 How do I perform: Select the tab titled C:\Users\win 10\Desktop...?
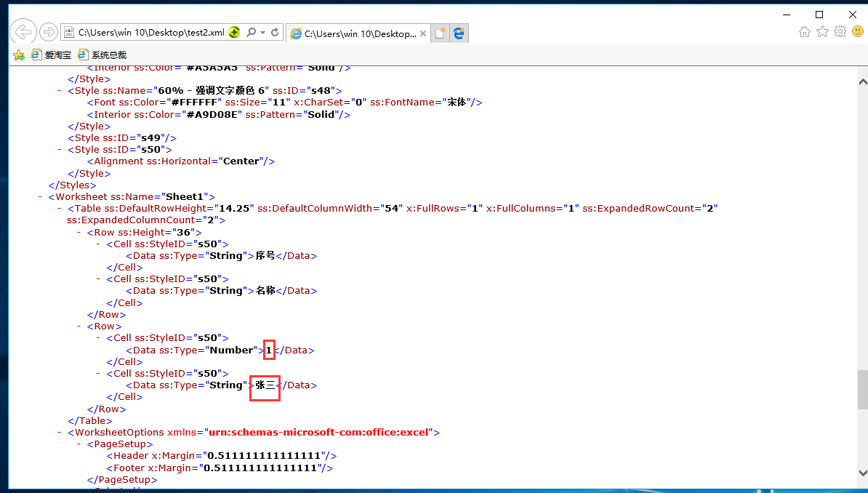pos(358,33)
